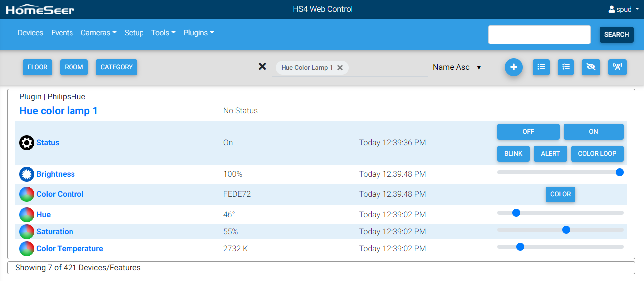Expand the Plugins menu
This screenshot has width=644, height=281.
click(x=199, y=33)
